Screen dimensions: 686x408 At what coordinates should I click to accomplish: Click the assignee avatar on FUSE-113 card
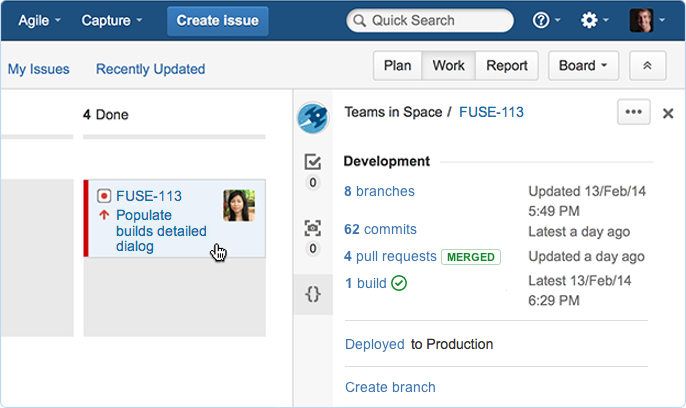239,205
